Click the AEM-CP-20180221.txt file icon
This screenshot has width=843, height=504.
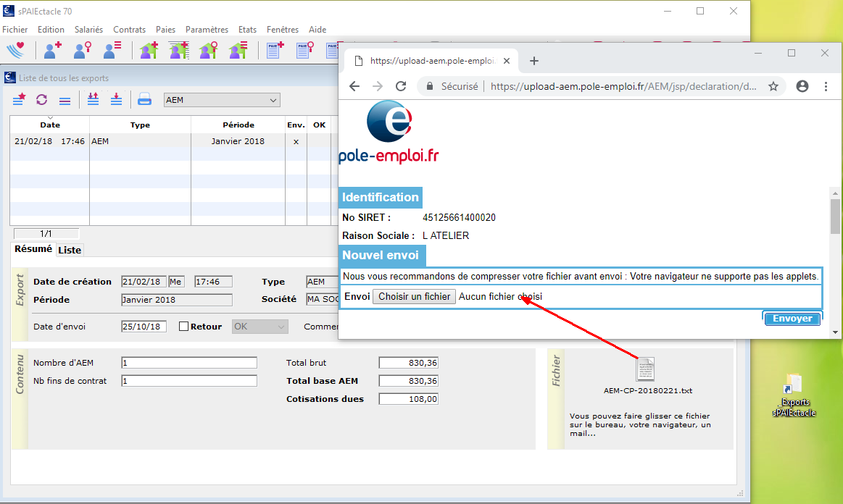(645, 369)
